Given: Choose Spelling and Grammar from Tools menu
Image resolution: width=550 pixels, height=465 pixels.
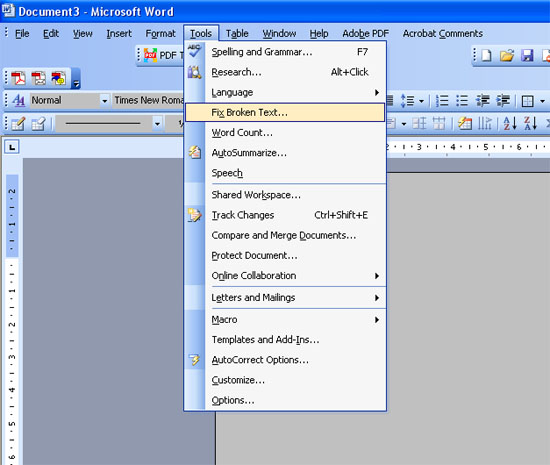Looking at the screenshot, I should coord(285,52).
